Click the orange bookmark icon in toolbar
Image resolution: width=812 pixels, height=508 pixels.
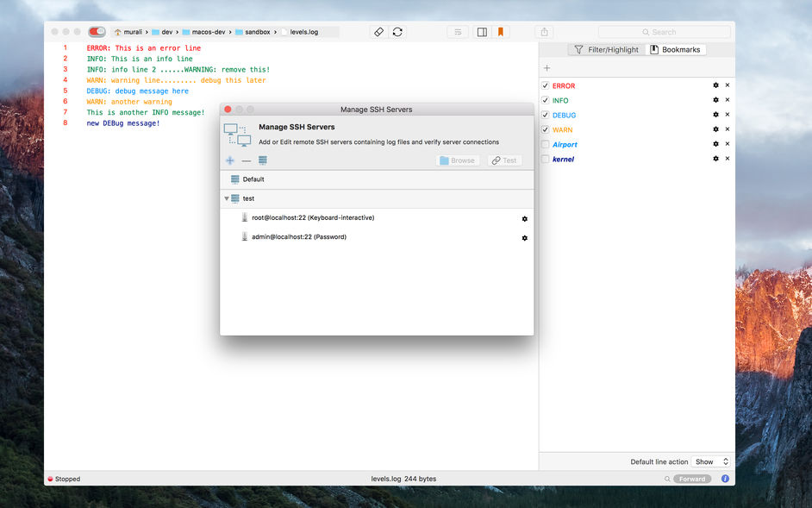click(x=500, y=31)
